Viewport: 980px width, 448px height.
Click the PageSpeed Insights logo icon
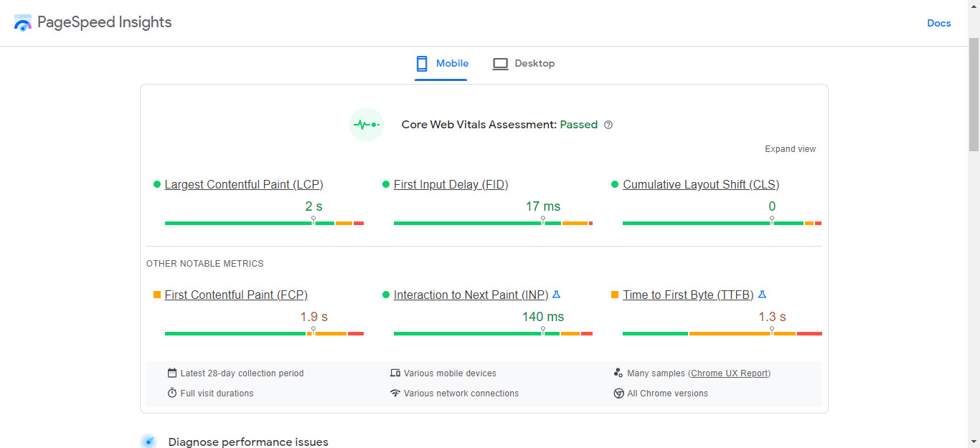23,23
